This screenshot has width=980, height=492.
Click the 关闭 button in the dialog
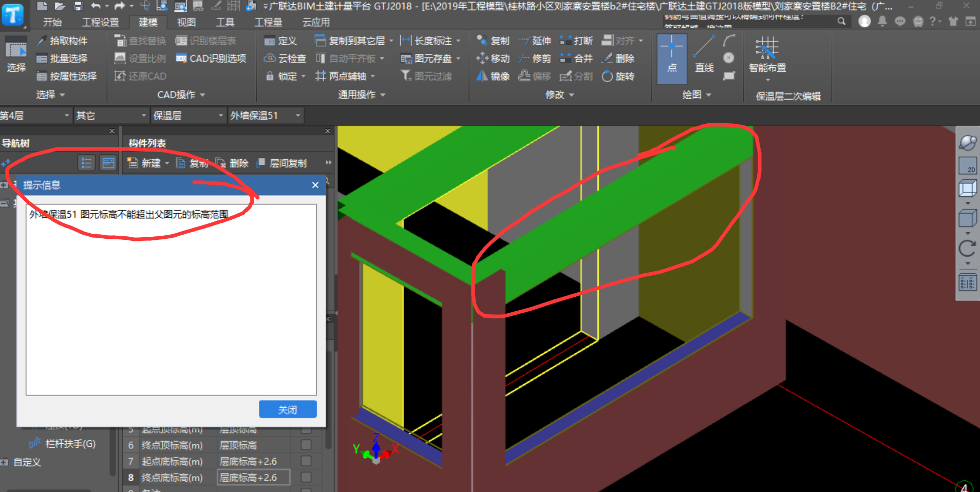click(288, 410)
